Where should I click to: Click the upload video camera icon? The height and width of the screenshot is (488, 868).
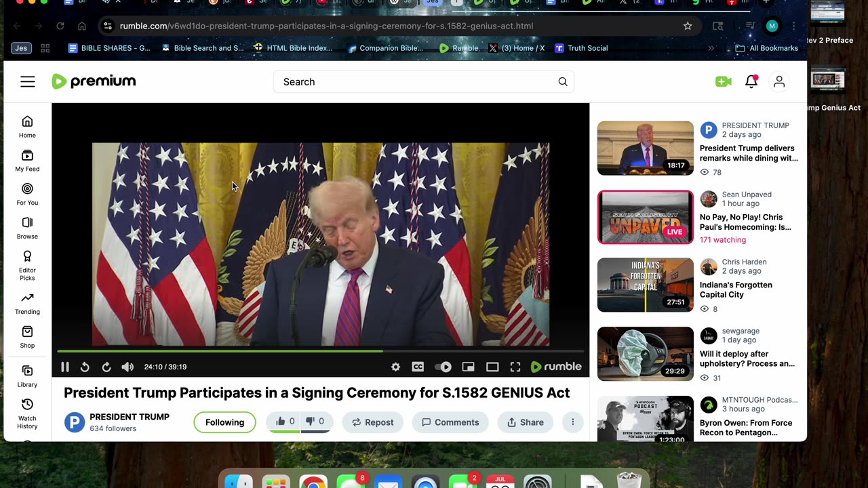pos(724,82)
